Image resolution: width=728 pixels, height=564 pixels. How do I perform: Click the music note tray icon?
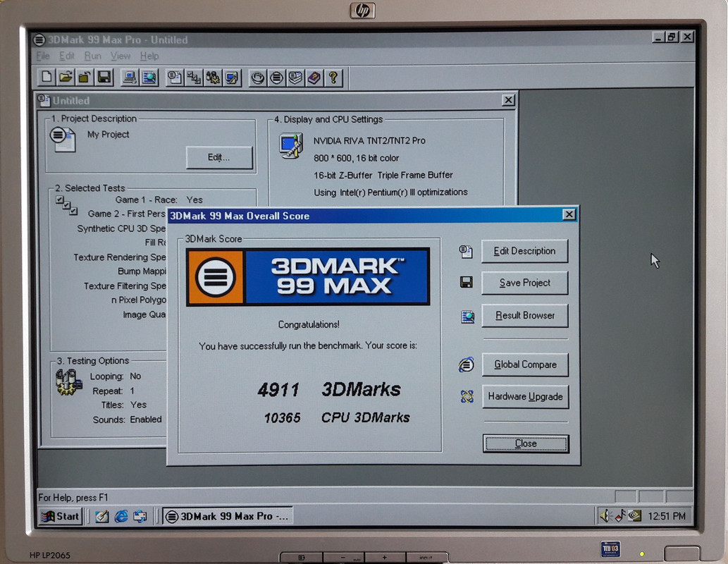tap(619, 515)
